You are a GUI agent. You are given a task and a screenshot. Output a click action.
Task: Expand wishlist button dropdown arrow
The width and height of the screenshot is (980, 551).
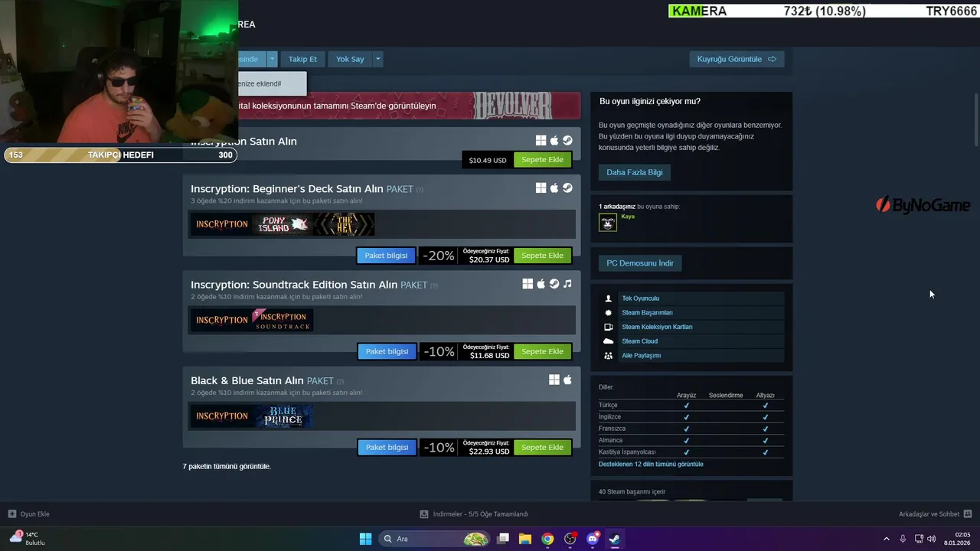(272, 59)
